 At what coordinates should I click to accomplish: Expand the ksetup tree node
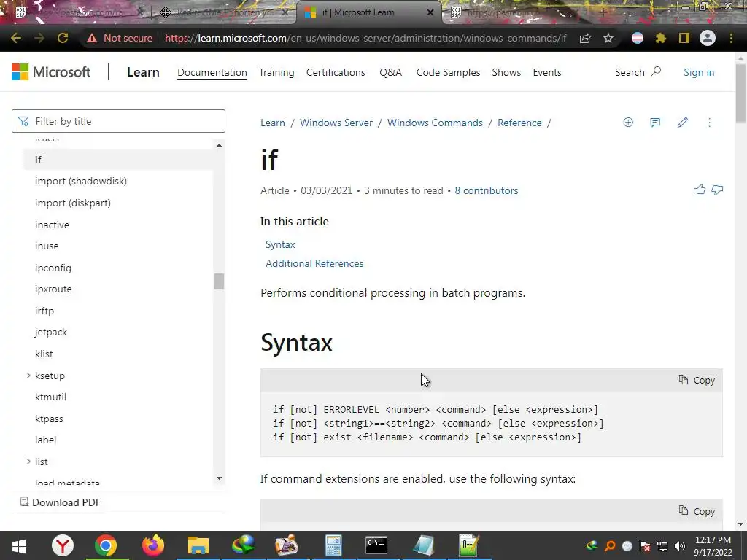pos(28,376)
